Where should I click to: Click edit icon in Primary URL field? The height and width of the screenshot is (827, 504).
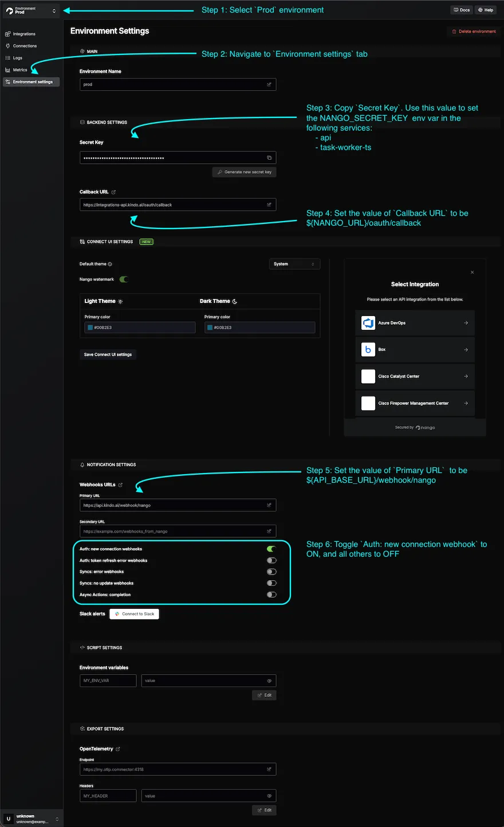(x=269, y=505)
